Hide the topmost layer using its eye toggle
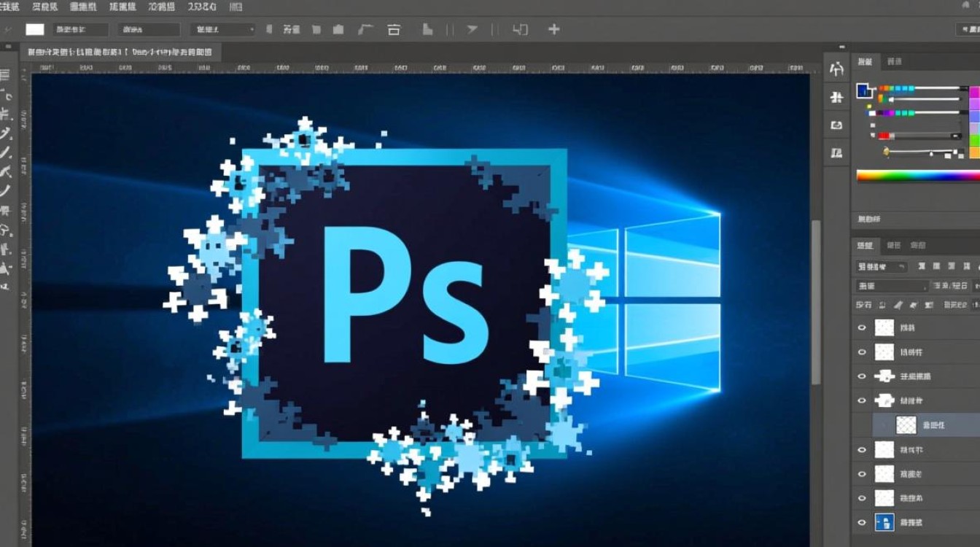980x547 pixels. 862,327
